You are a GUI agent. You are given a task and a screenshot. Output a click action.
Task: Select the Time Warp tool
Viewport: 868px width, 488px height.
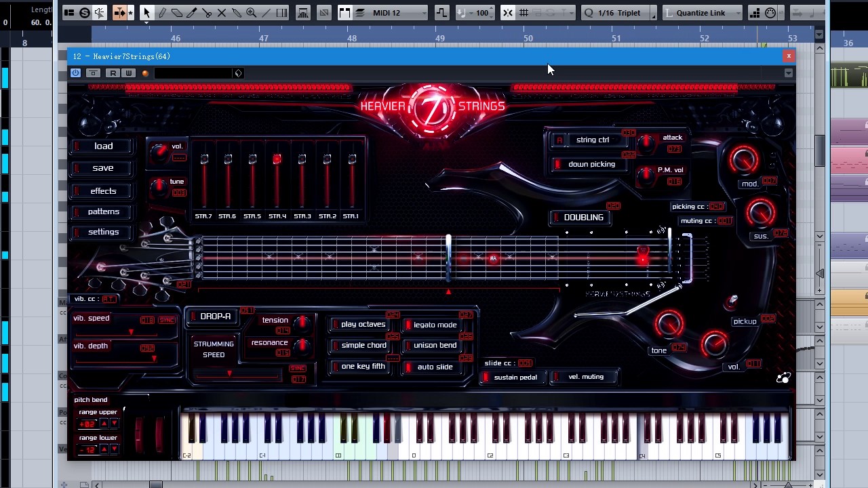tap(282, 12)
